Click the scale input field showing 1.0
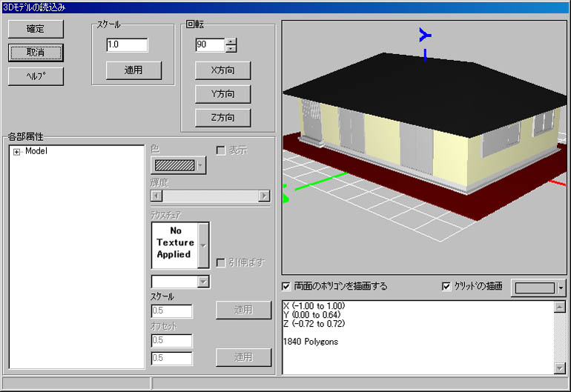The image size is (571, 392). tap(127, 44)
